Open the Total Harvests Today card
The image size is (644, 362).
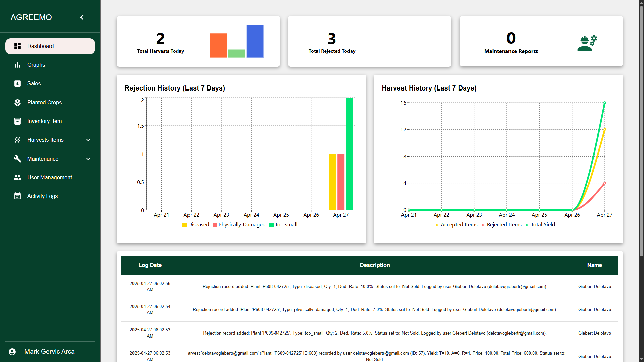[198, 42]
